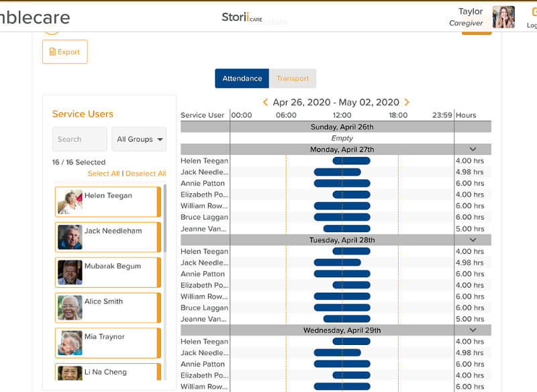Viewport: 537px width, 392px height.
Task: Open the All Groups dropdown
Action: (x=138, y=139)
